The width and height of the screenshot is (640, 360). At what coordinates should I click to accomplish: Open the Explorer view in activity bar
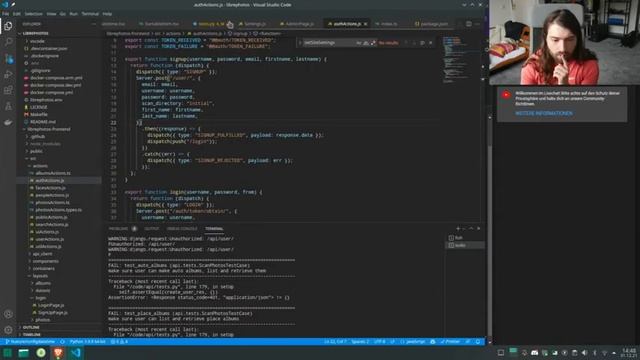coord(8,26)
